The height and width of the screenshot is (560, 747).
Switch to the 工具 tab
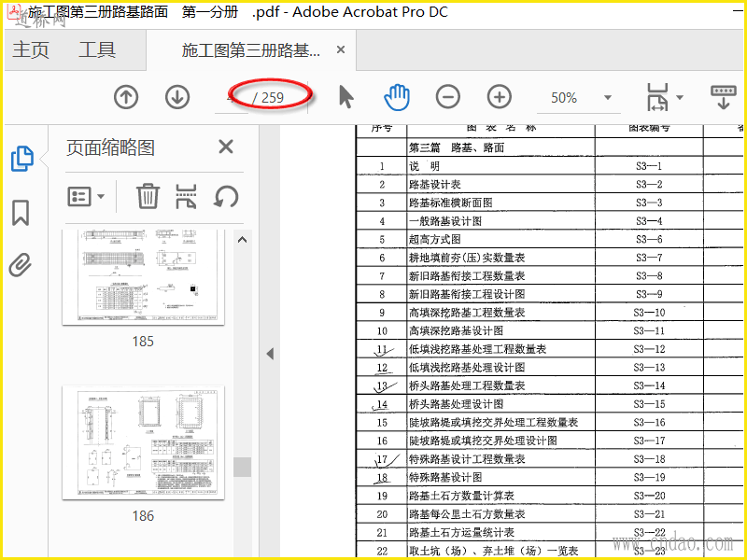coord(97,49)
